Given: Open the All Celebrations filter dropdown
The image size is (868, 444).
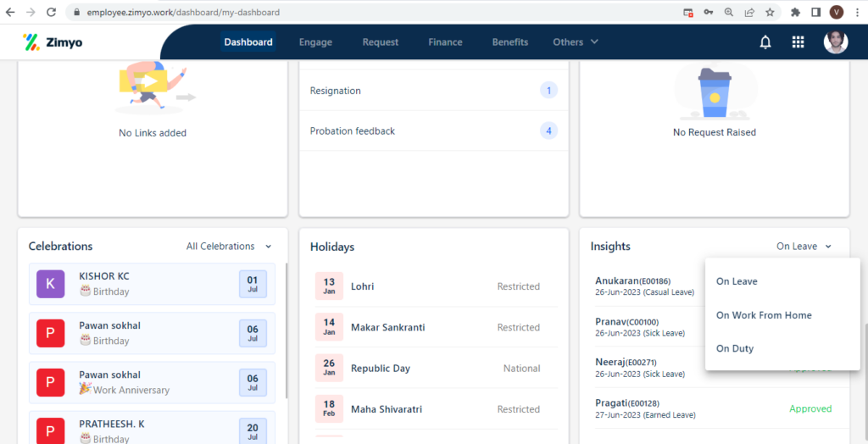Looking at the screenshot, I should coord(229,247).
